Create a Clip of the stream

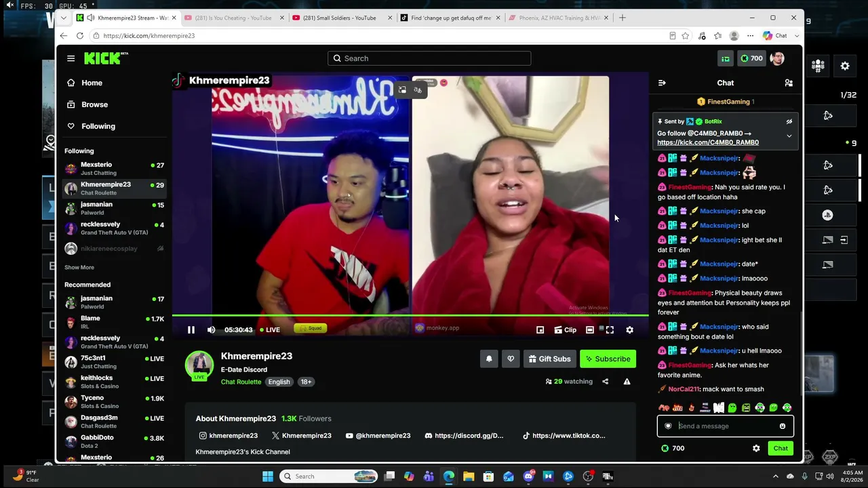pos(566,330)
